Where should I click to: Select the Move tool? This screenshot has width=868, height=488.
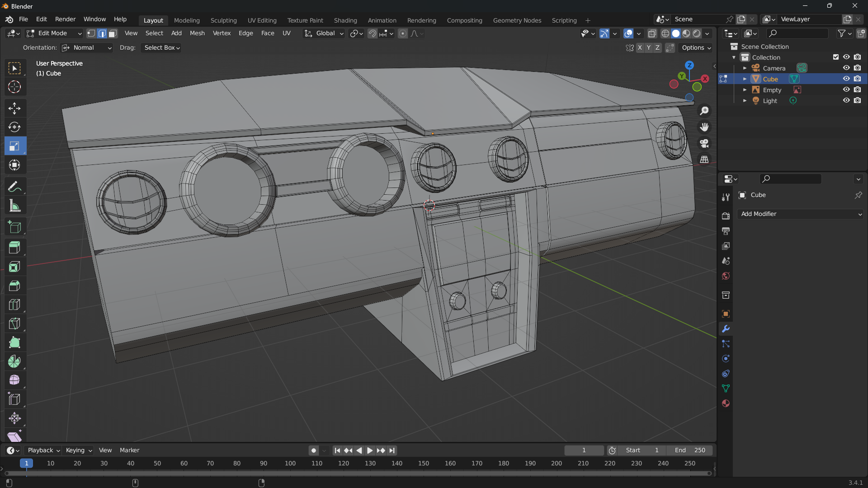click(14, 108)
